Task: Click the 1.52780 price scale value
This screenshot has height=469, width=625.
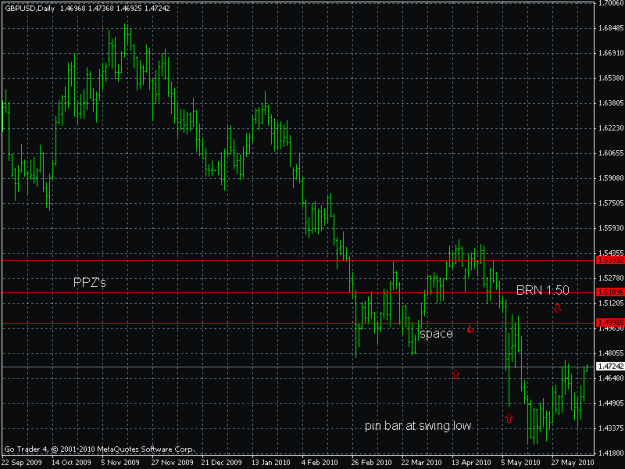Action: (610, 278)
